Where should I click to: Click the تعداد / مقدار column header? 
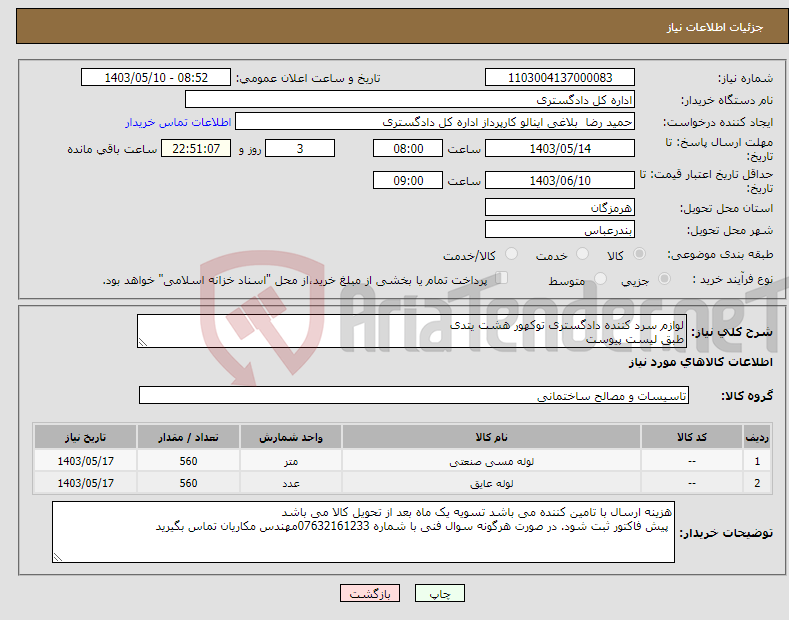tap(188, 437)
